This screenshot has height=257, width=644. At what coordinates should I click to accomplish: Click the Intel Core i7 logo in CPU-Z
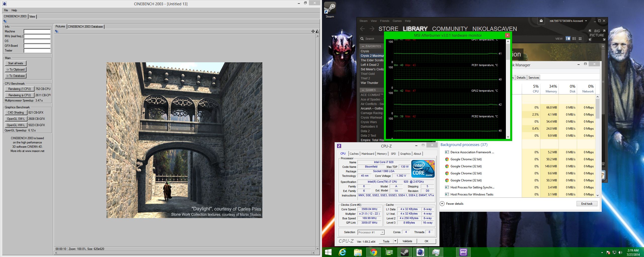click(423, 169)
